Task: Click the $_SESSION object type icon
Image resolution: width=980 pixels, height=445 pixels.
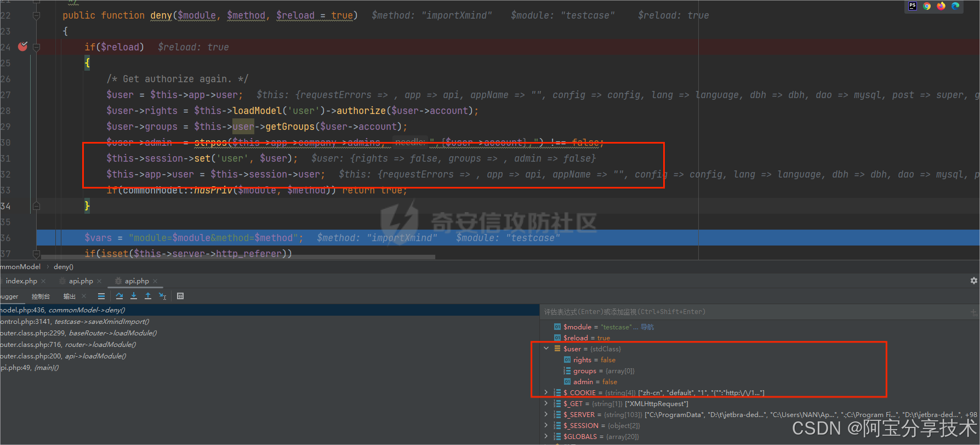Action: [557, 426]
